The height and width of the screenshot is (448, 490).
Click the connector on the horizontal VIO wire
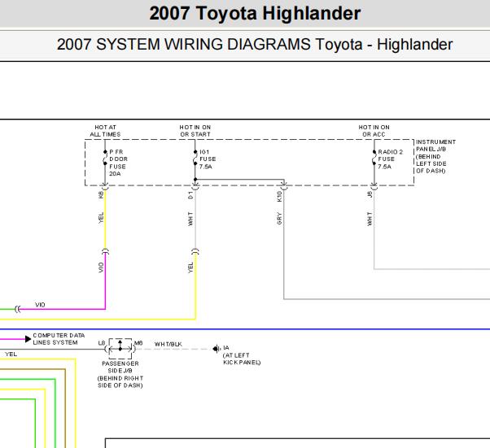click(x=18, y=310)
